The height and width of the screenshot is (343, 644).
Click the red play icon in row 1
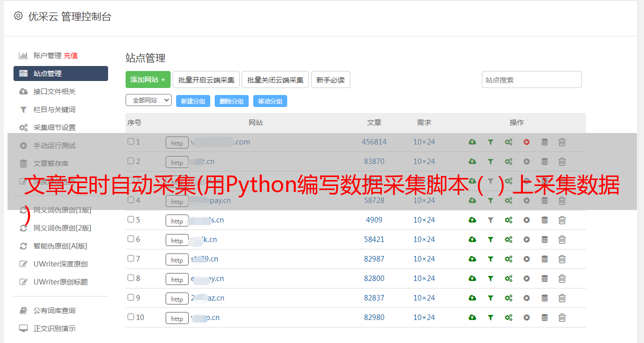tap(526, 142)
